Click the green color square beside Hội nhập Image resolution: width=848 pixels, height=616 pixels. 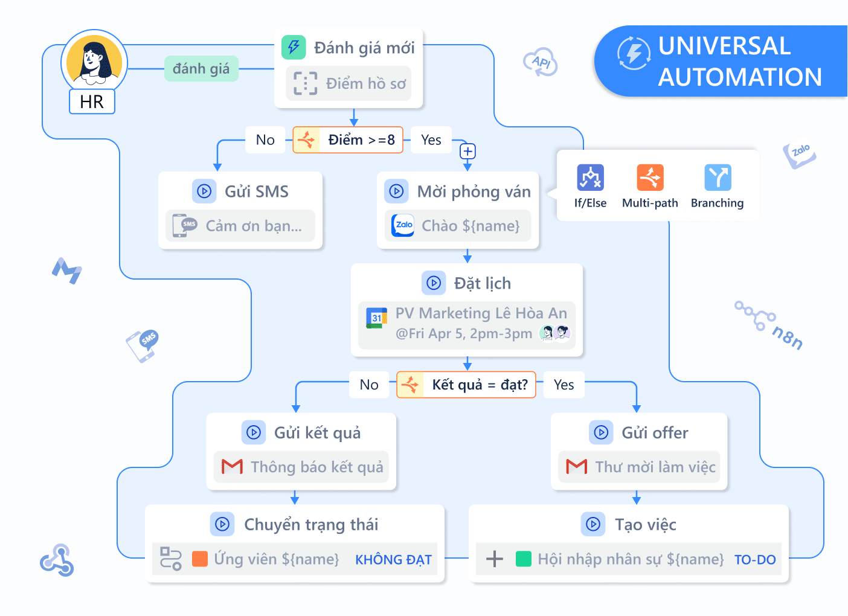pyautogui.click(x=524, y=559)
